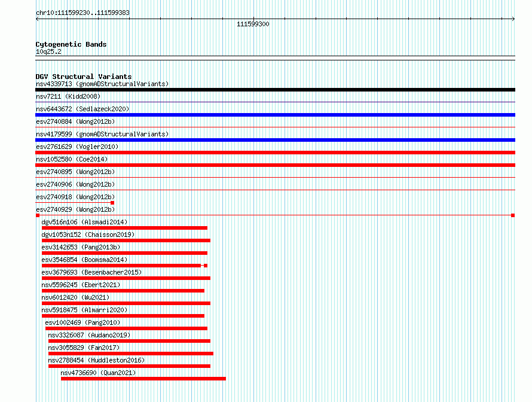Image resolution: width=532 pixels, height=402 pixels.
Task: Select the dgv516n106 red variant bar
Action: click(124, 228)
